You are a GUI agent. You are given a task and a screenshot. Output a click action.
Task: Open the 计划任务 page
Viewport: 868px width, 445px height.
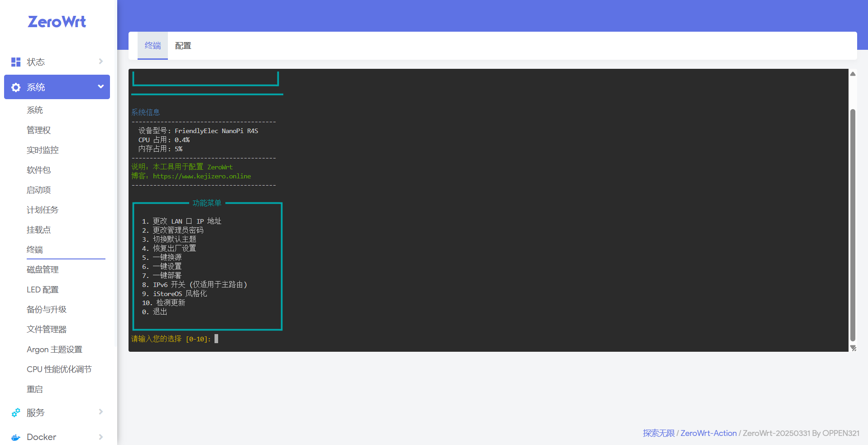point(43,210)
